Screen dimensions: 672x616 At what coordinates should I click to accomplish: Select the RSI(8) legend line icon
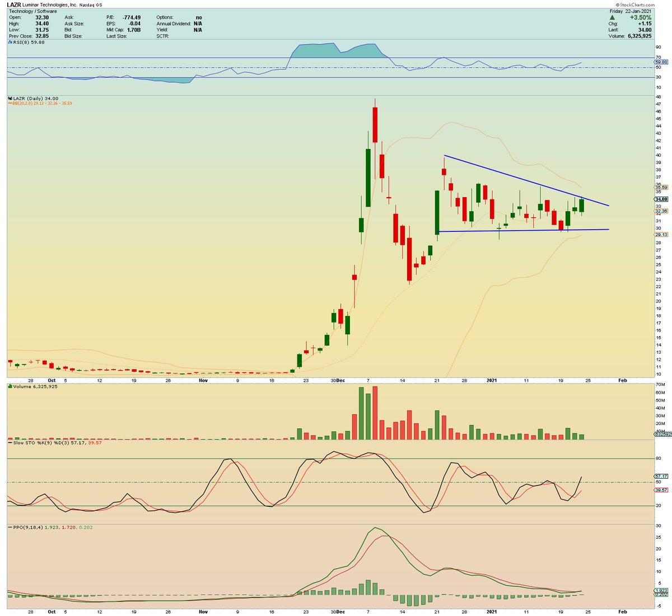click(11, 41)
